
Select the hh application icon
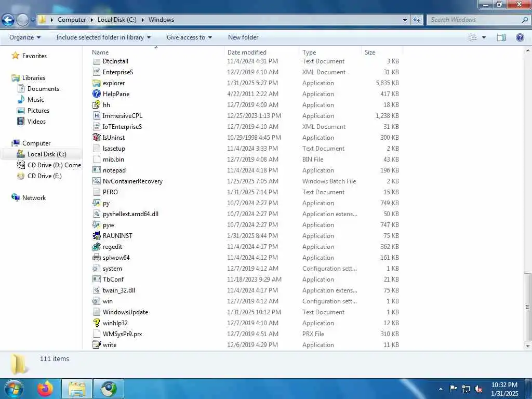point(97,105)
